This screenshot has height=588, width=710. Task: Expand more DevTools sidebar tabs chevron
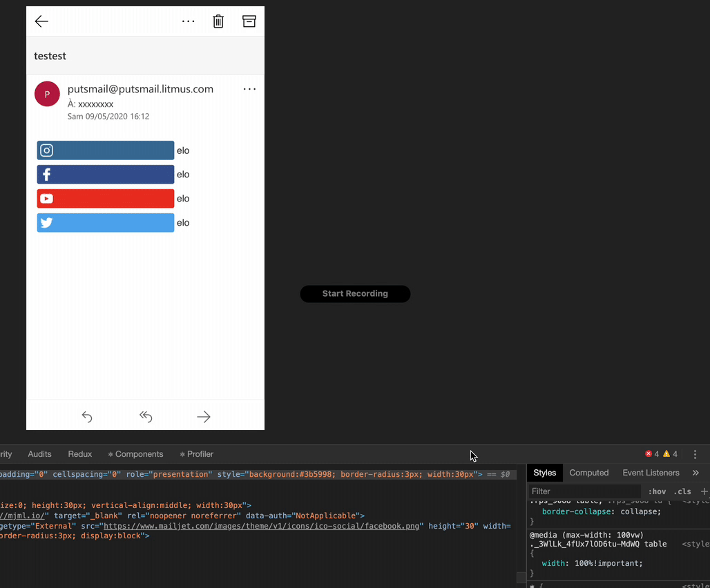[x=695, y=473]
